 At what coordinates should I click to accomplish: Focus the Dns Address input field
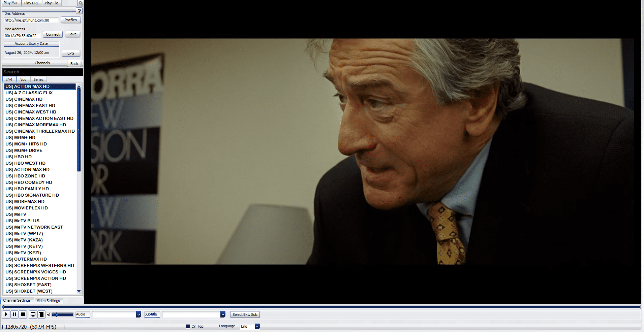31,20
